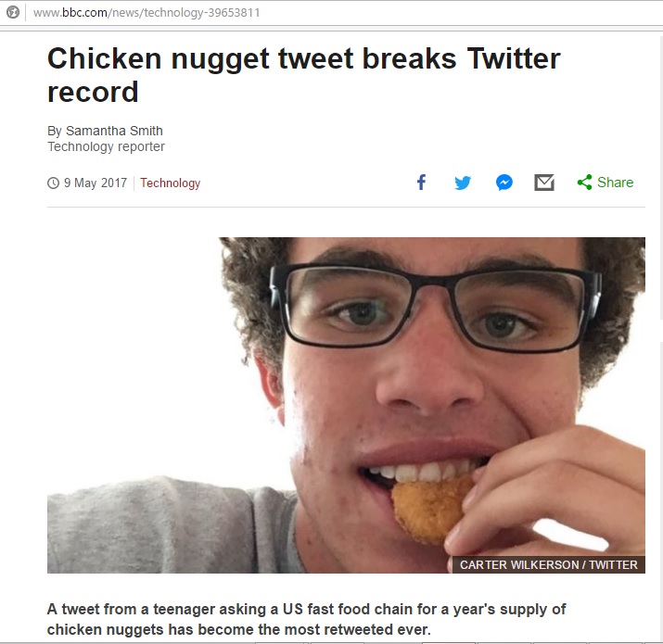Click the CARTER WILKERSON / TWITTER credit
The width and height of the screenshot is (663, 644).
pos(548,564)
